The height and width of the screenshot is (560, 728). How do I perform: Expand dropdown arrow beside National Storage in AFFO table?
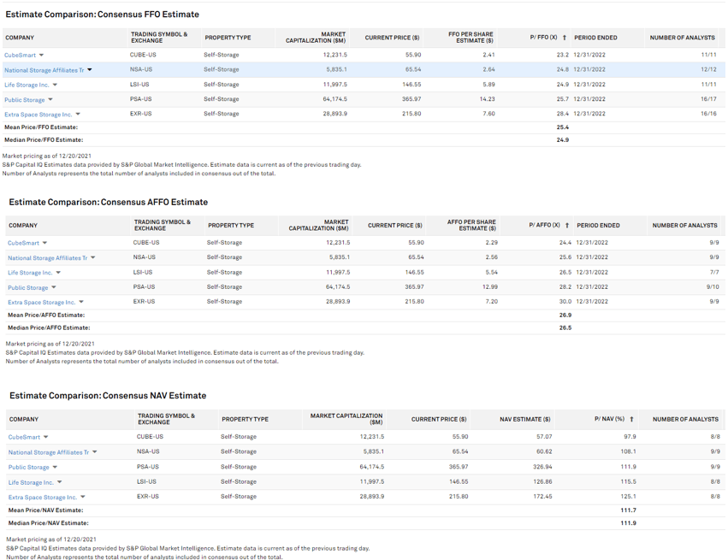[93, 257]
